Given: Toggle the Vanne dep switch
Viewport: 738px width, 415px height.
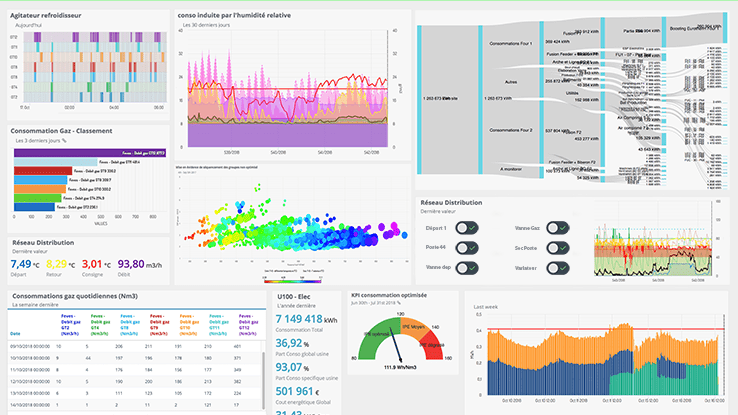Looking at the screenshot, I should (x=466, y=268).
